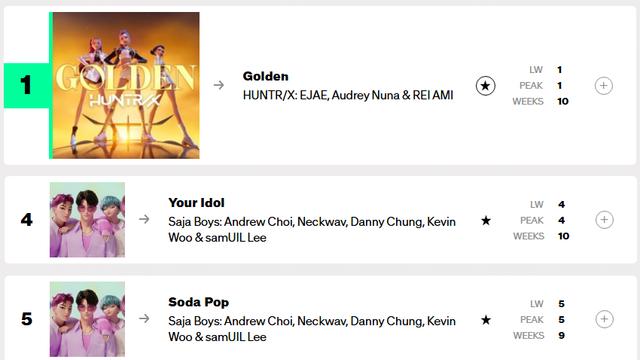Expand the Soda Pop entry plus icon
This screenshot has height=360, width=640.
tap(604, 319)
